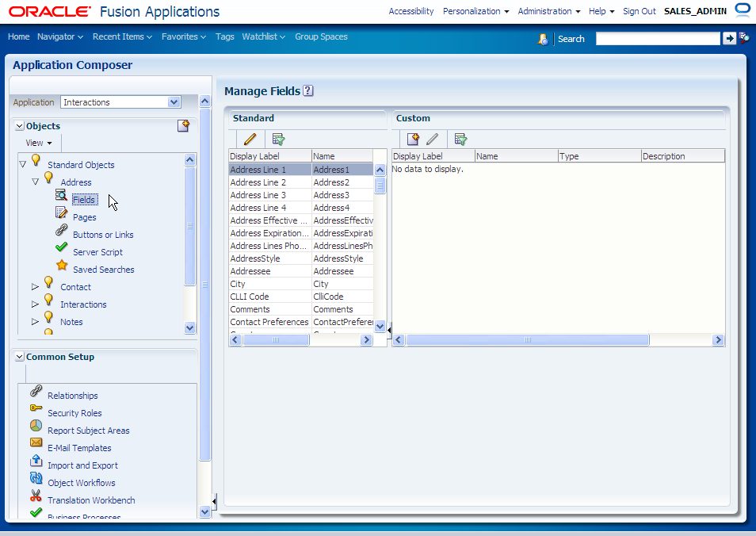
Task: Click the Tags link
Action: click(225, 36)
